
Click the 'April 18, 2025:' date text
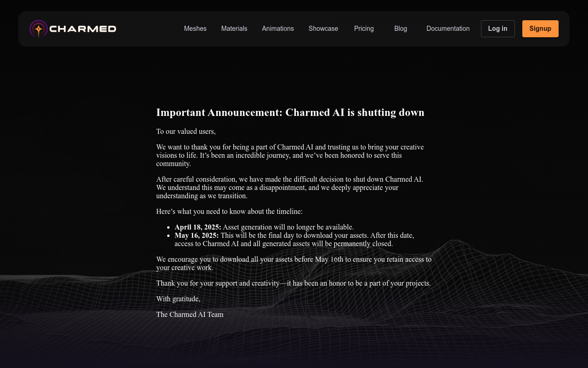pyautogui.click(x=198, y=227)
